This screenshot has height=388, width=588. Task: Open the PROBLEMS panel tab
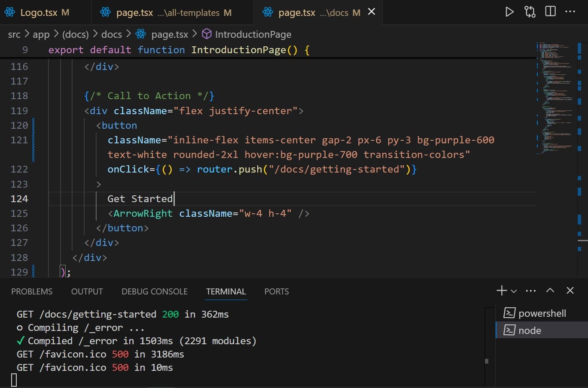(32, 291)
